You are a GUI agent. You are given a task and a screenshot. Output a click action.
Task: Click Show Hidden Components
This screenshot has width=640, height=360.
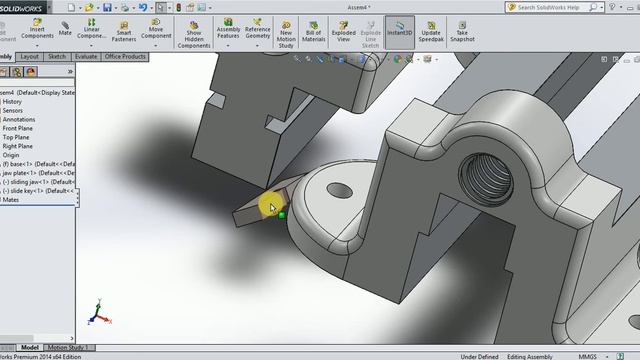(194, 35)
